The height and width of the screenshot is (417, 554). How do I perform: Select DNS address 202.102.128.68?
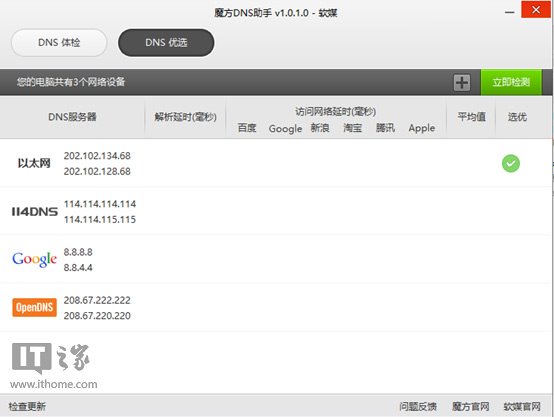tap(97, 171)
